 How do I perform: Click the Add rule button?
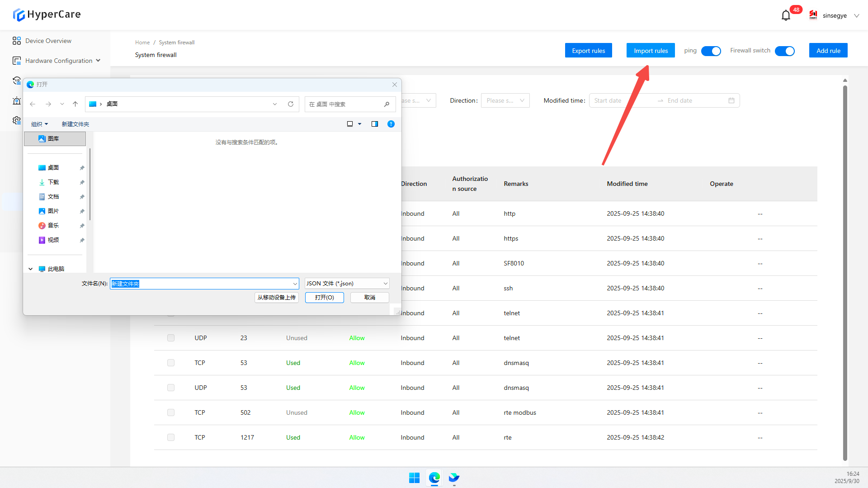point(828,51)
